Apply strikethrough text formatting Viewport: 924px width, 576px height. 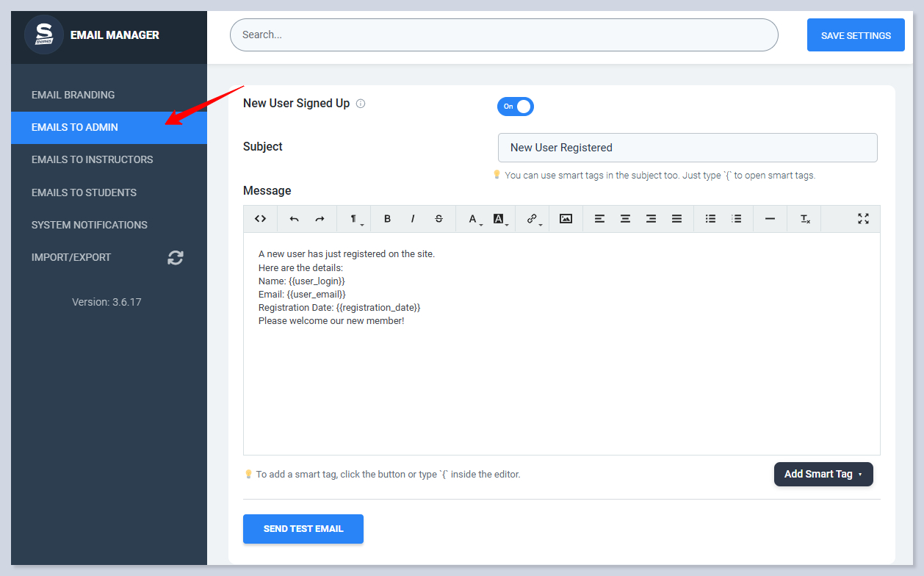(438, 219)
